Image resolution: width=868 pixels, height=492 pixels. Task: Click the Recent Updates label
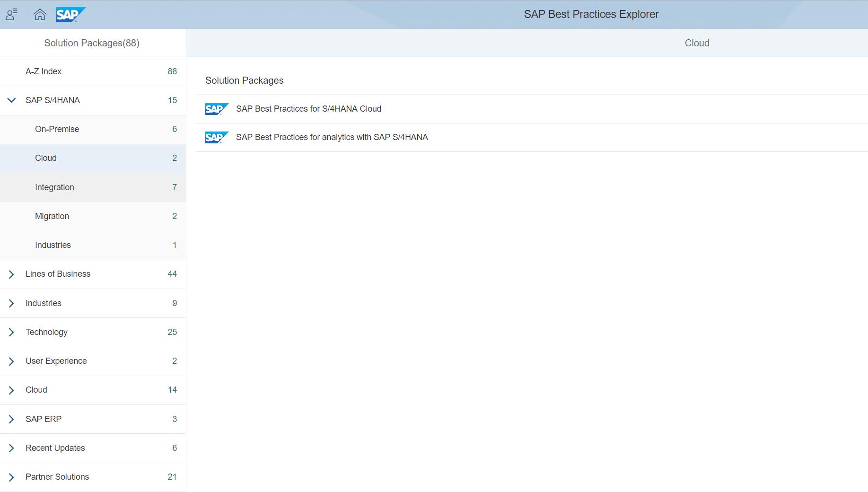coord(55,448)
